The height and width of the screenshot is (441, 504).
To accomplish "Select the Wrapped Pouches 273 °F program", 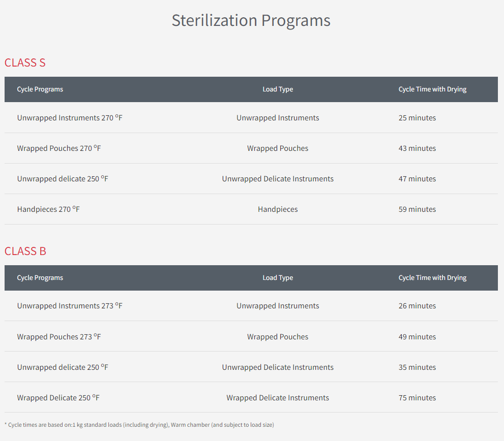I will point(59,337).
